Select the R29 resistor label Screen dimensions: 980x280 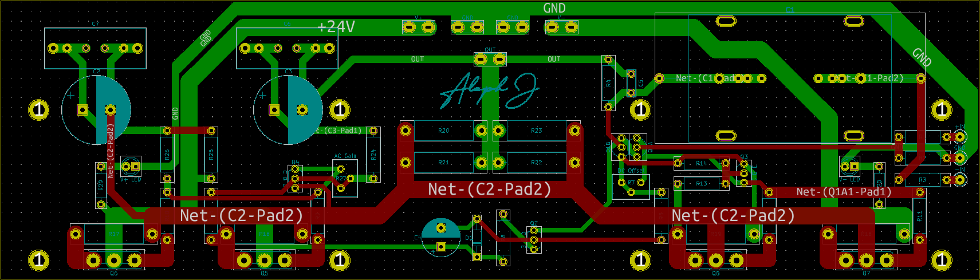click(x=101, y=186)
